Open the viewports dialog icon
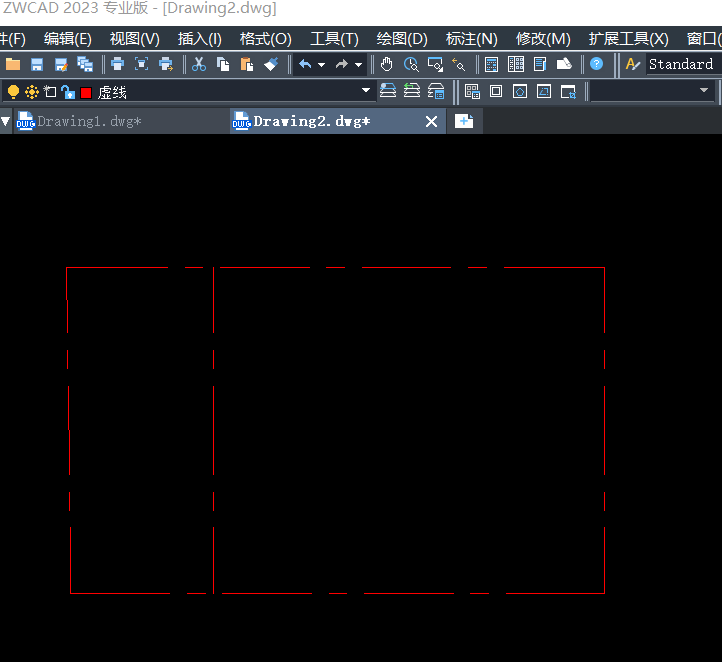 (472, 91)
